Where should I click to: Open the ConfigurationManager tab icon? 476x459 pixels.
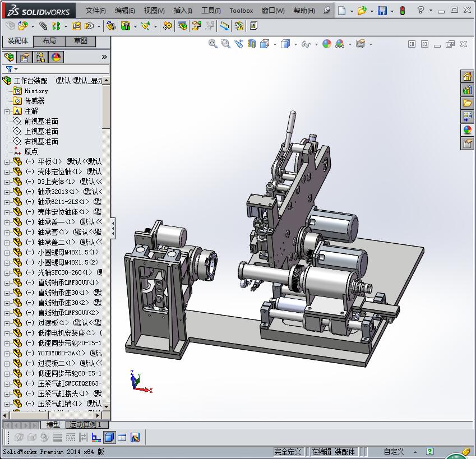coord(40,57)
